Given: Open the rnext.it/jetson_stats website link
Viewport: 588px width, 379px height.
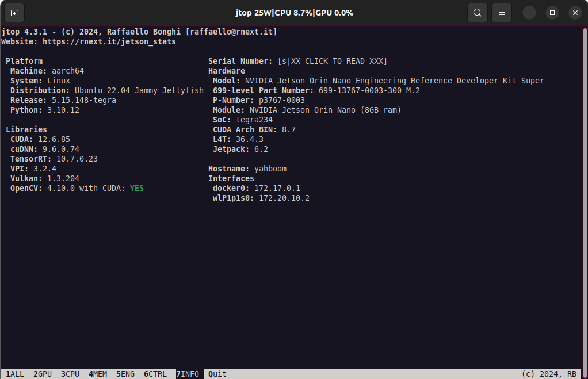Looking at the screenshot, I should pos(109,41).
